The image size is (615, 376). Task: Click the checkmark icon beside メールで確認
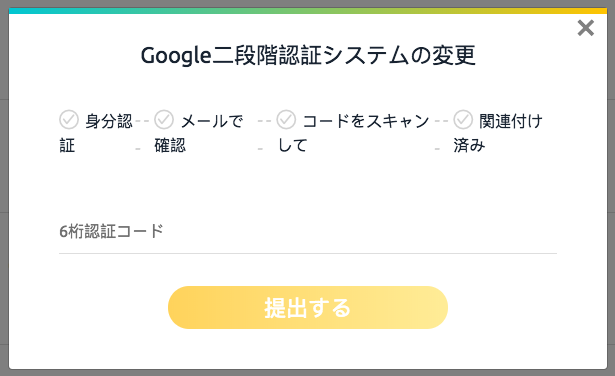[x=164, y=120]
